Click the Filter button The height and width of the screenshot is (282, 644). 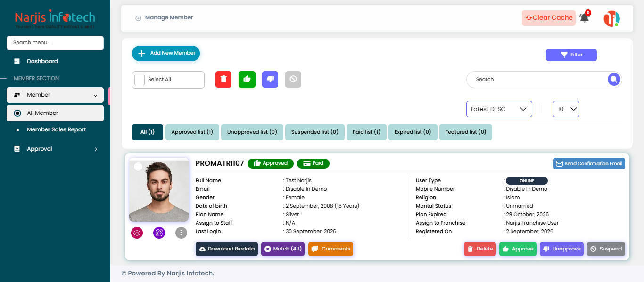click(x=571, y=55)
